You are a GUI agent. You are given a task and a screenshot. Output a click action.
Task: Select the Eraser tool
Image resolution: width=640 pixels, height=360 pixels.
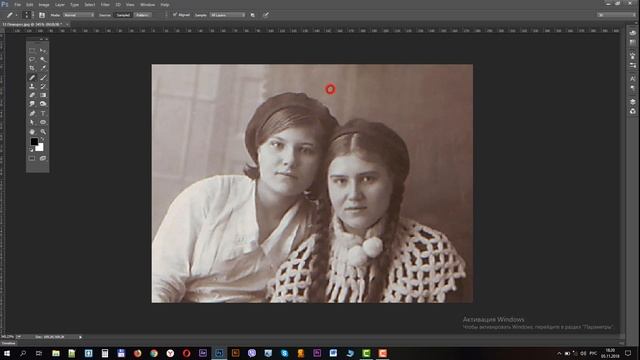[32, 95]
